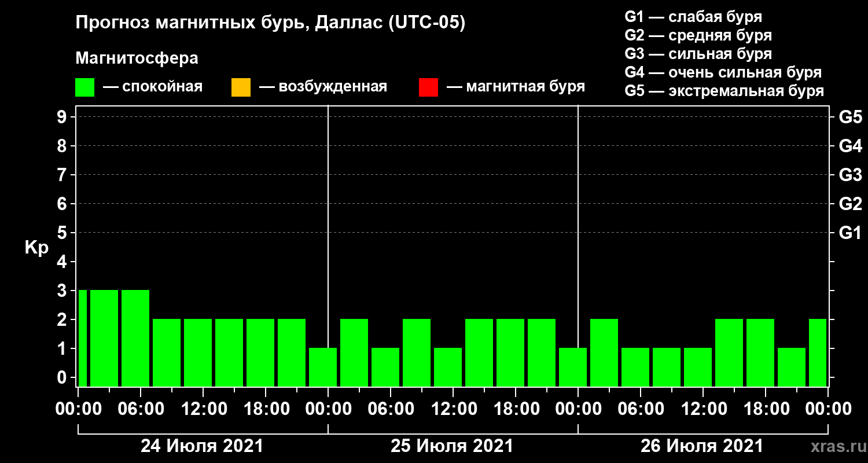The height and width of the screenshot is (463, 868).
Task: Click the 'G3 — сильная буря' legend line
Action: [x=698, y=54]
